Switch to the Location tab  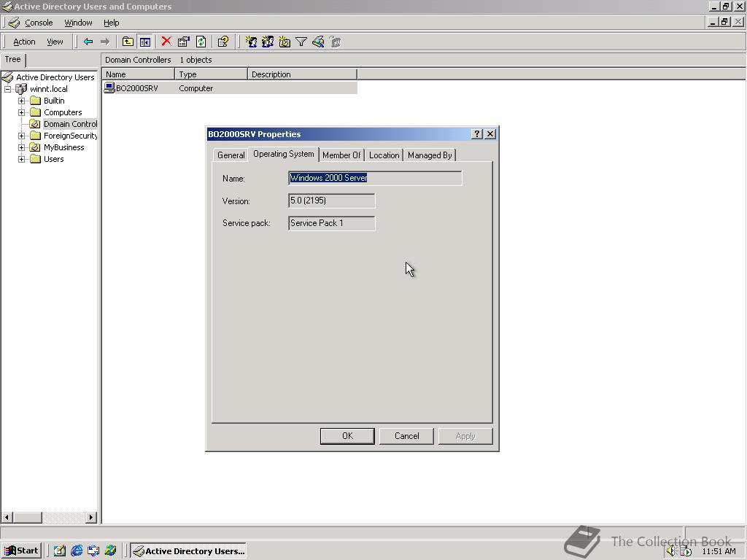tap(384, 155)
